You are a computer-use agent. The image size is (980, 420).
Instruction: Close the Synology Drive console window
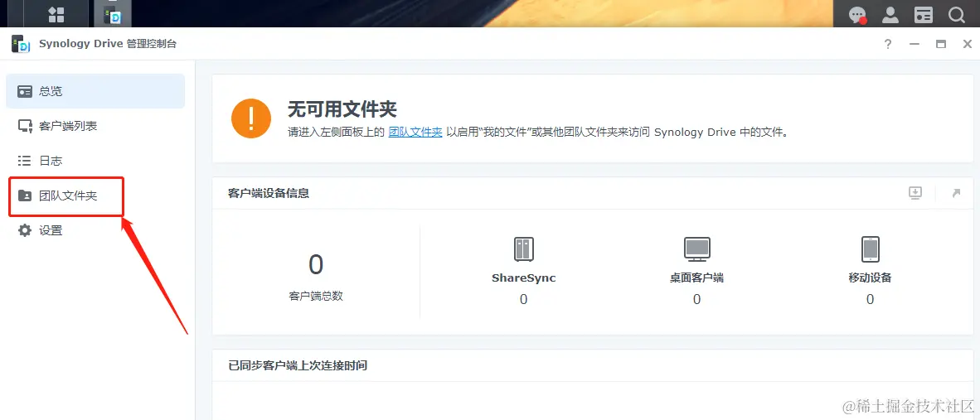pyautogui.click(x=967, y=44)
